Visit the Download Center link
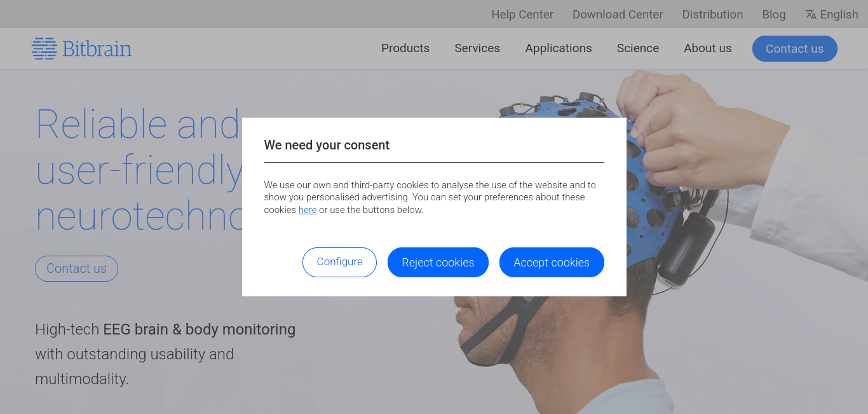The height and width of the screenshot is (414, 868). coord(618,15)
